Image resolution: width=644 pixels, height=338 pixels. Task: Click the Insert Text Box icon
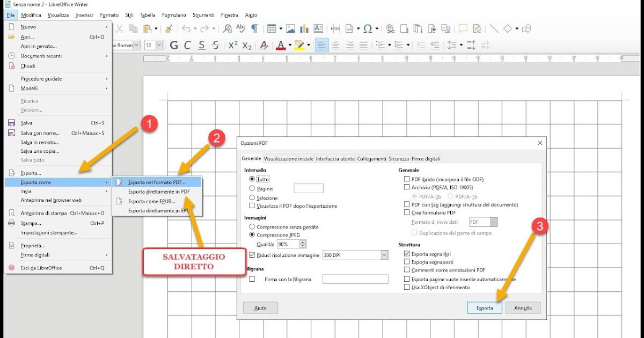pos(318,29)
